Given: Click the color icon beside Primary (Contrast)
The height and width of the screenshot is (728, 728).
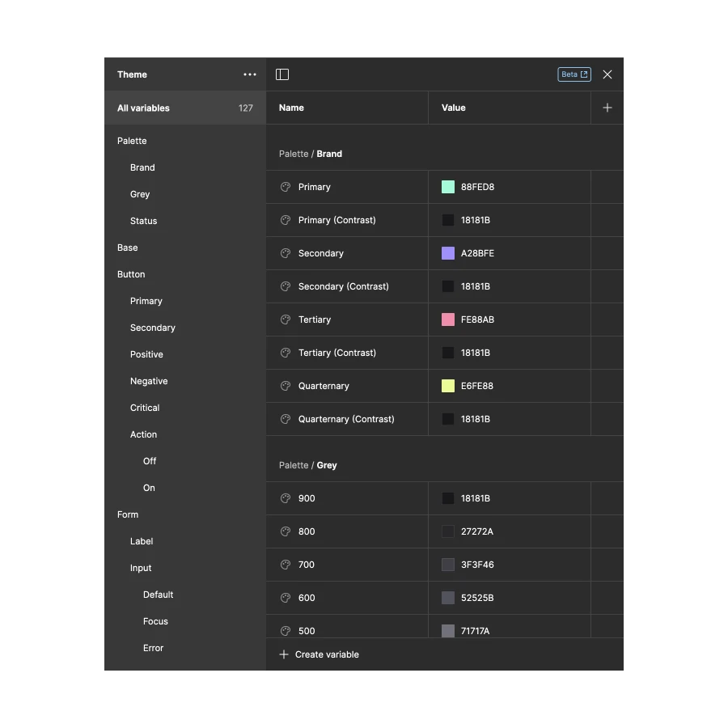Looking at the screenshot, I should pyautogui.click(x=286, y=220).
